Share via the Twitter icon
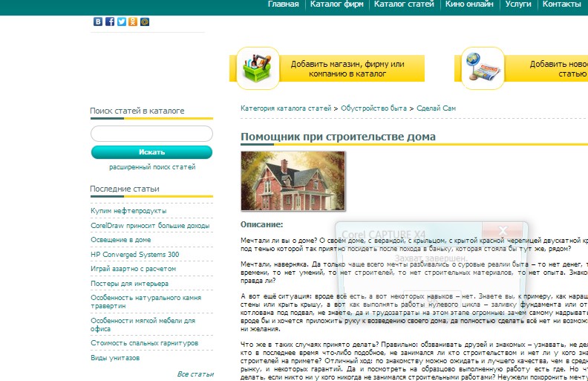Screen dimensions: 588x381 click(x=122, y=22)
